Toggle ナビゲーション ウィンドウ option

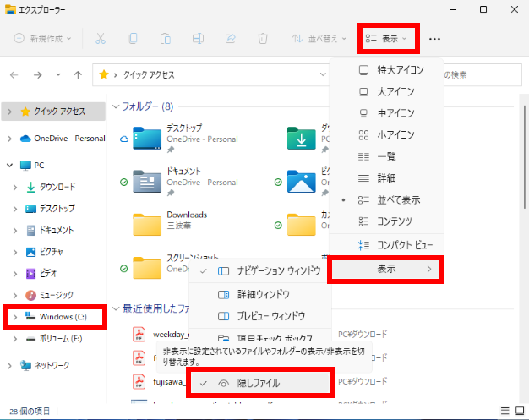click(260, 271)
